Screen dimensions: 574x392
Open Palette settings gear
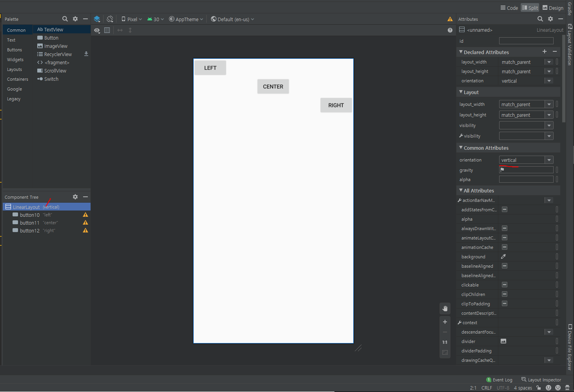point(75,19)
